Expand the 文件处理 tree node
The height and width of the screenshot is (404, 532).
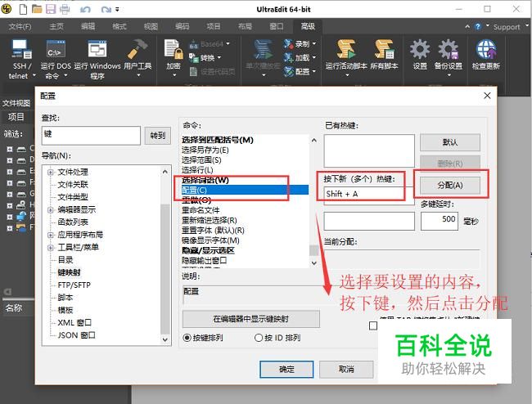[x=51, y=173]
